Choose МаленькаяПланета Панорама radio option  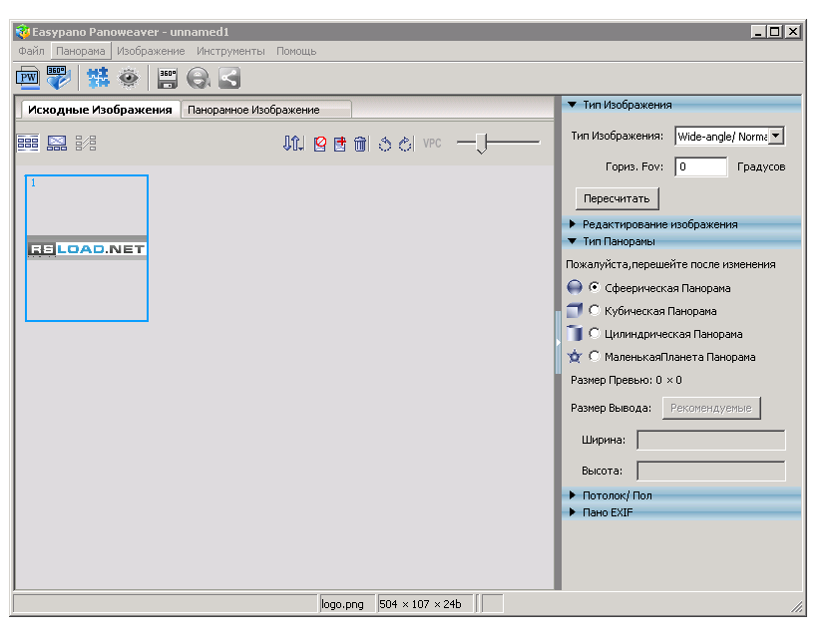(x=595, y=357)
